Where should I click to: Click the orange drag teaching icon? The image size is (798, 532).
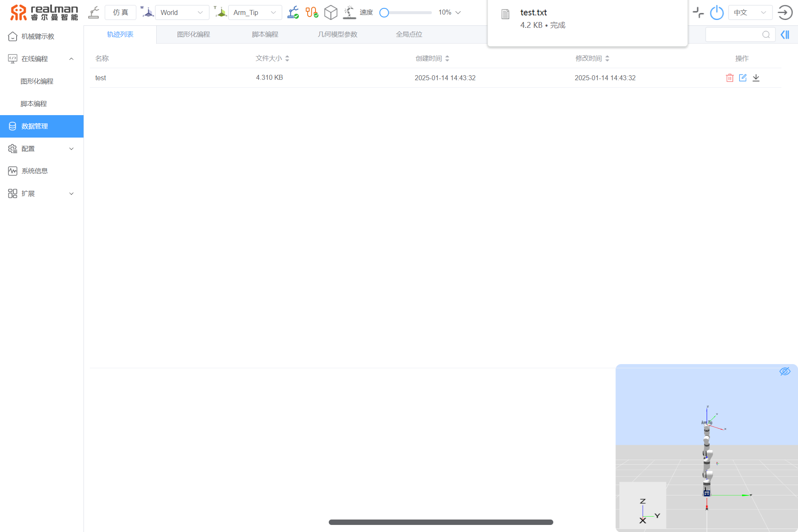tap(312, 12)
